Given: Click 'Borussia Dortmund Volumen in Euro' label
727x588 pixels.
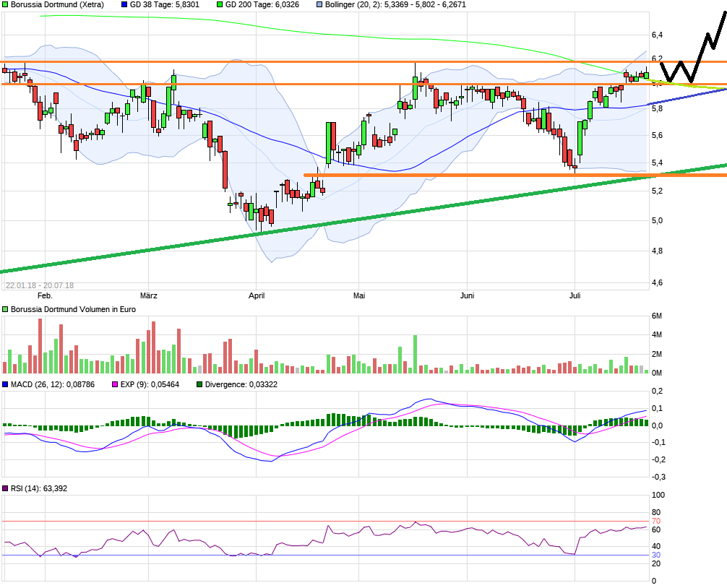Looking at the screenshot, I should click(73, 309).
